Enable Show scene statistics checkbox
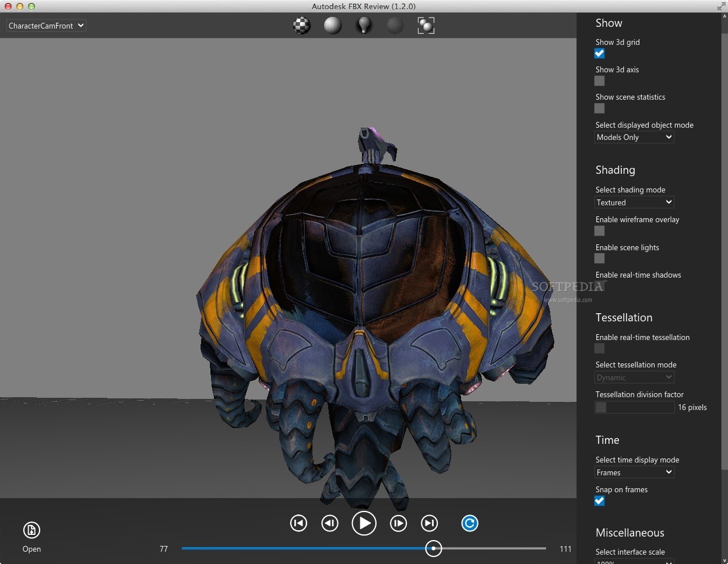Screen dimensions: 728x564 tap(599, 108)
